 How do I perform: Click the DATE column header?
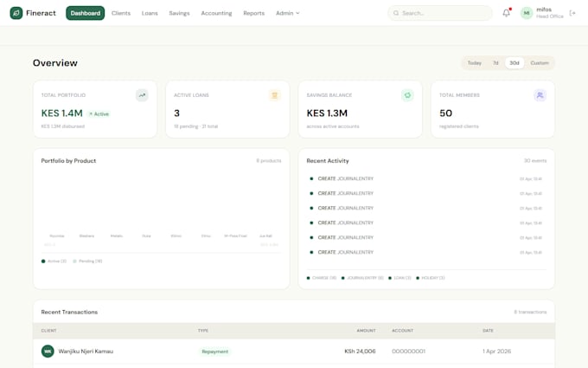488,331
